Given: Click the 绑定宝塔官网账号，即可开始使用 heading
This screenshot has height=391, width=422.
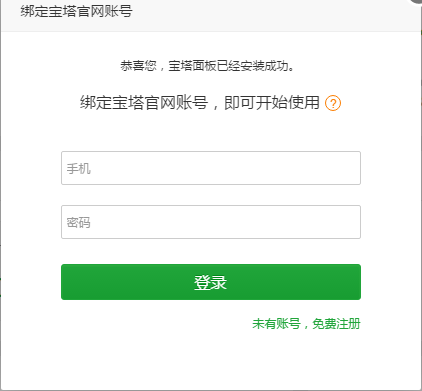Looking at the screenshot, I should click(x=200, y=103).
